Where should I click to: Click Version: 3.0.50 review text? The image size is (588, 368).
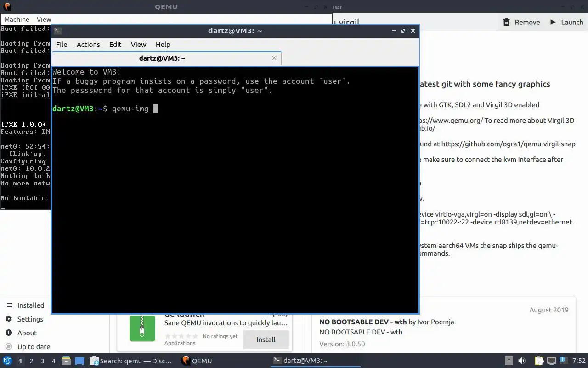coord(342,344)
